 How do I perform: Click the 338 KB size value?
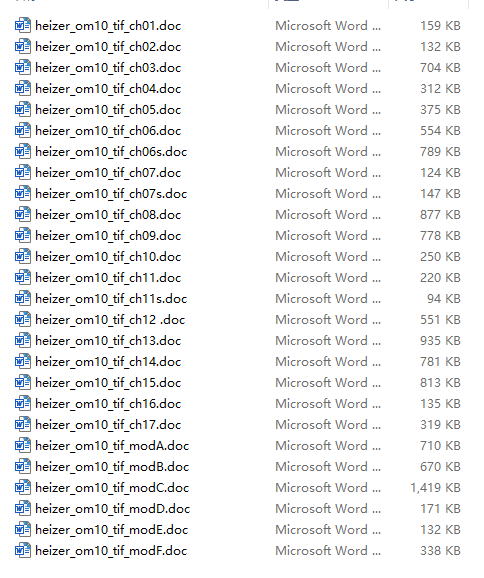(x=441, y=551)
